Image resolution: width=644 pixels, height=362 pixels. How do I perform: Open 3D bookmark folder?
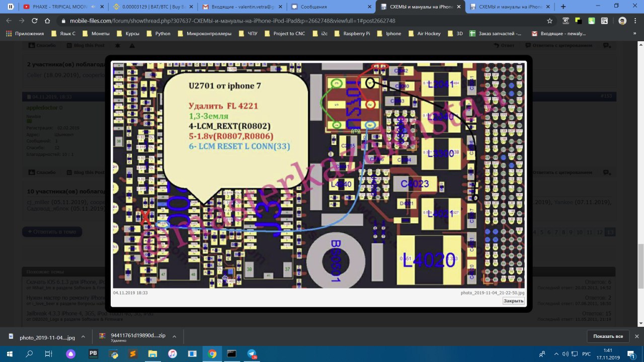[454, 34]
